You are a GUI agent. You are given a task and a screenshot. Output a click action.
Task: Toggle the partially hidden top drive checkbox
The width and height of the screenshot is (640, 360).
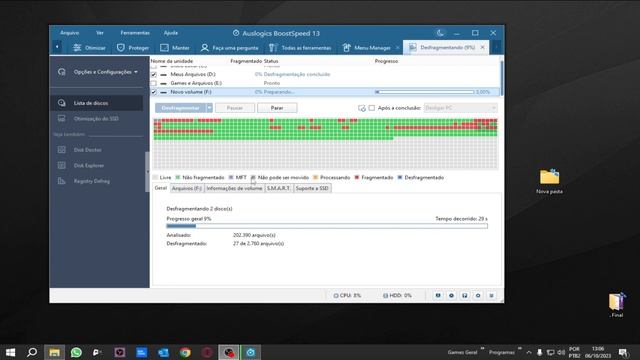[154, 67]
